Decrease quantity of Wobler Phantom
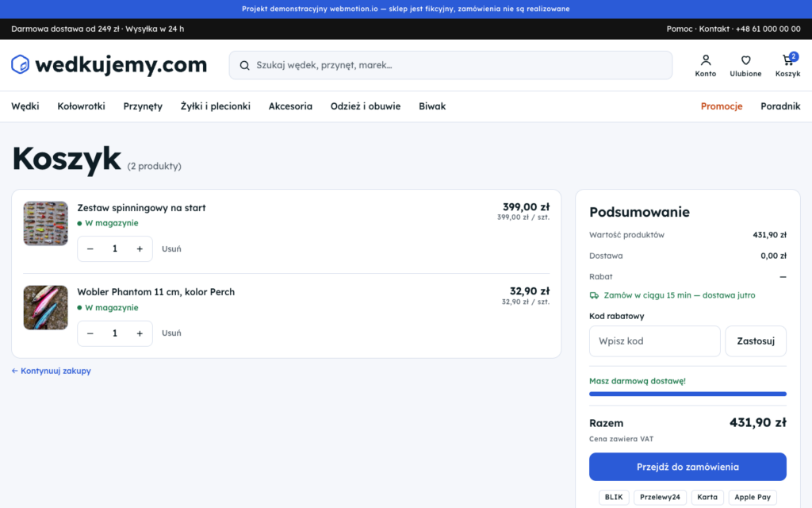Viewport: 812px width, 508px height. point(90,333)
